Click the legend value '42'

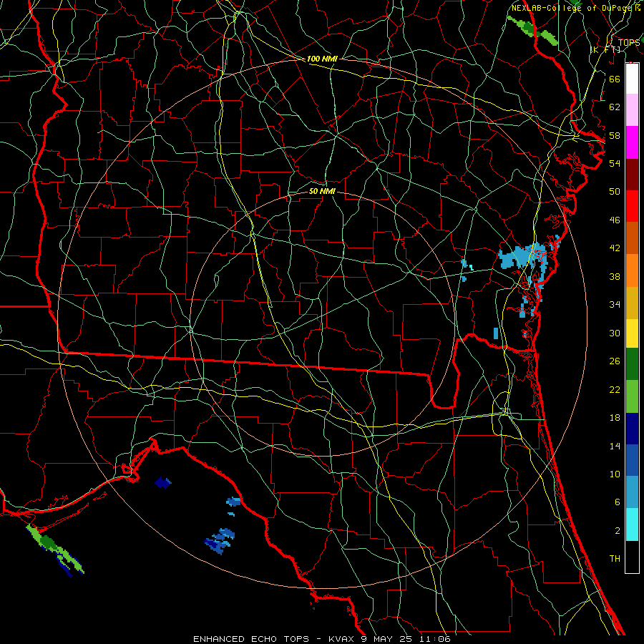coord(615,248)
